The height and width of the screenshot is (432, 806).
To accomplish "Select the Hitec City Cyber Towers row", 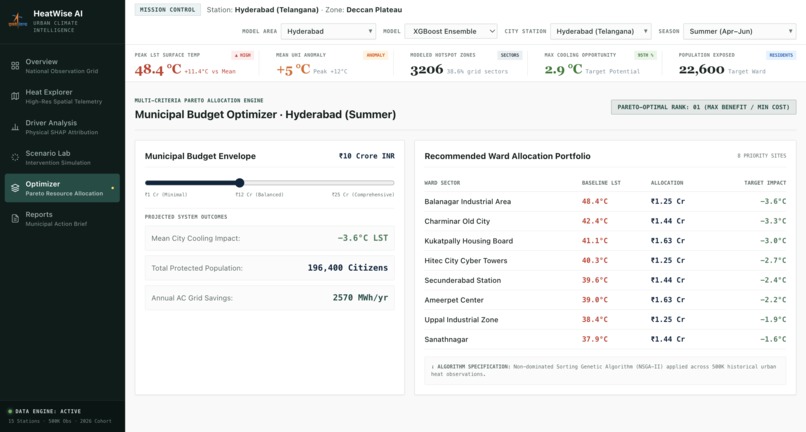I will click(x=605, y=261).
